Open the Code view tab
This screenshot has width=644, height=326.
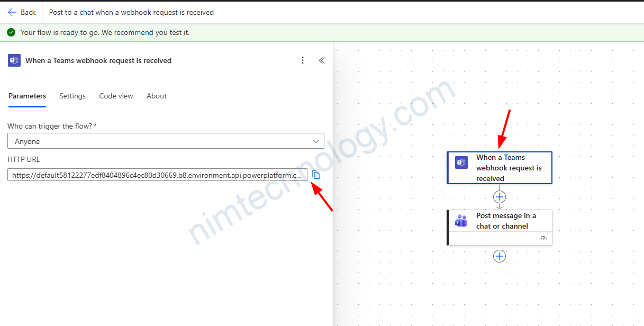116,96
